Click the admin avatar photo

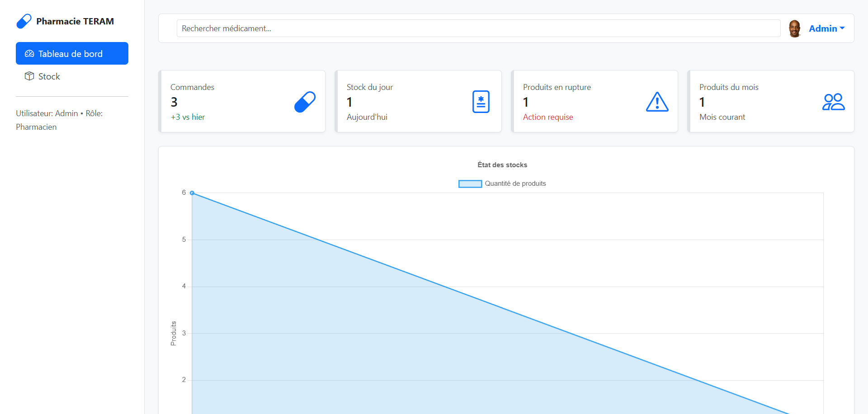794,28
